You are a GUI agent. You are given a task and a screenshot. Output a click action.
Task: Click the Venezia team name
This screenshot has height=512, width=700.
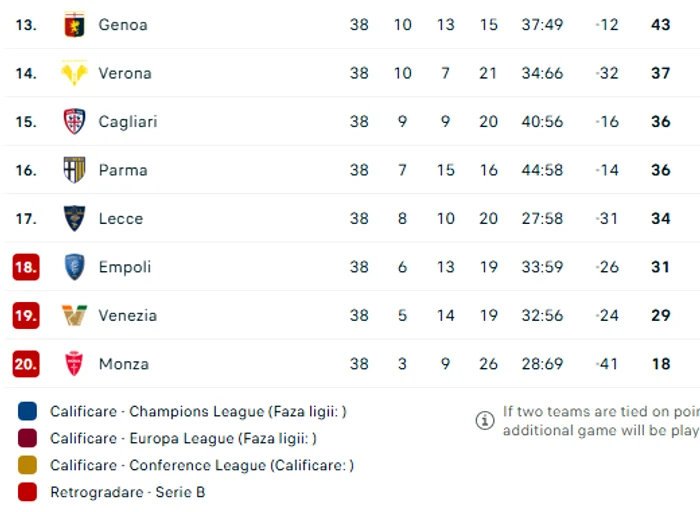coord(128,316)
